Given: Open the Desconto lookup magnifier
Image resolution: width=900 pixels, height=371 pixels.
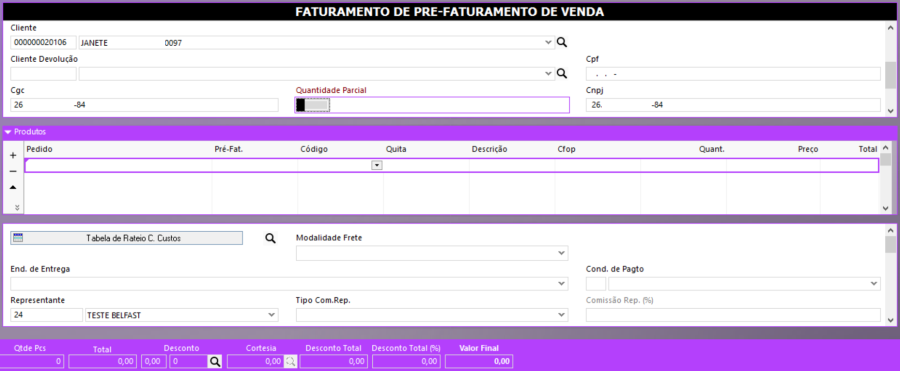Looking at the screenshot, I should (x=215, y=361).
